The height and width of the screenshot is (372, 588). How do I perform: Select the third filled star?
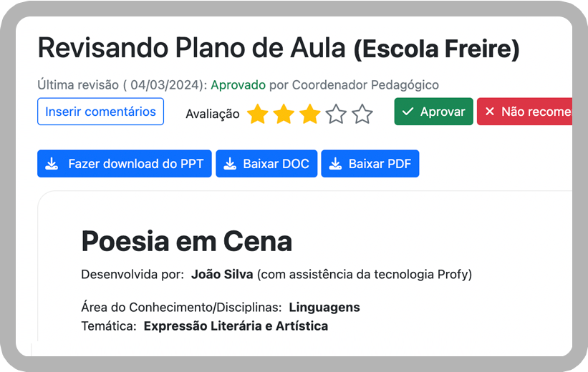pos(309,114)
